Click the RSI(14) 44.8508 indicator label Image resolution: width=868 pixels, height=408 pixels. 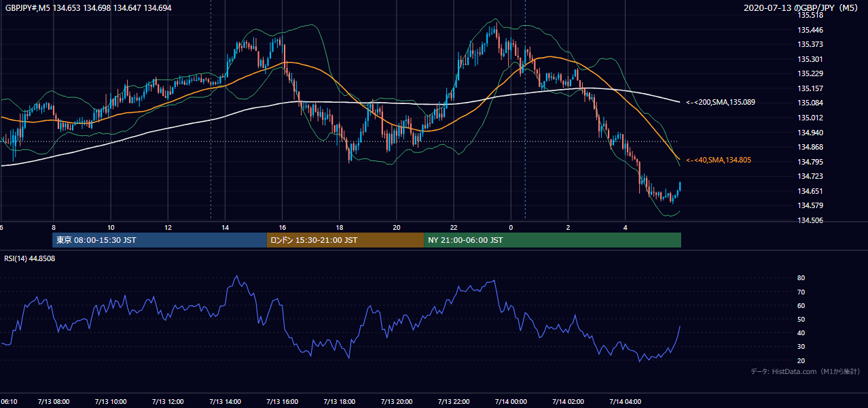[x=30, y=258]
